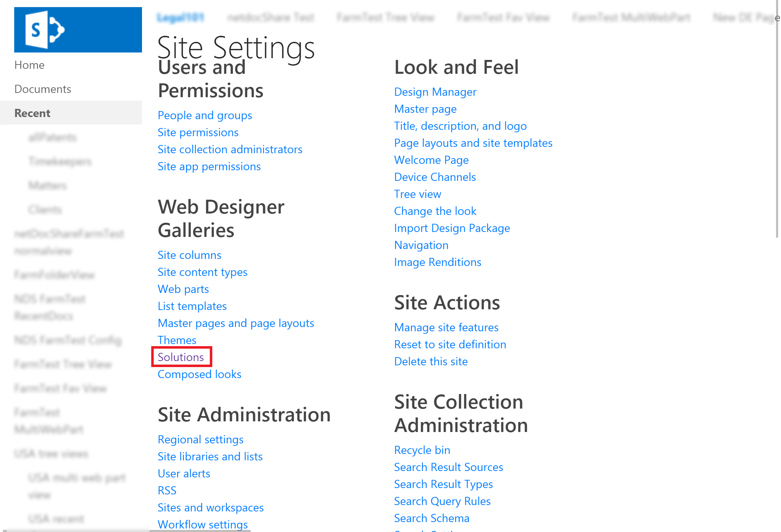Viewport: 781px width, 532px height.
Task: Open Site app permissions link
Action: pos(209,166)
